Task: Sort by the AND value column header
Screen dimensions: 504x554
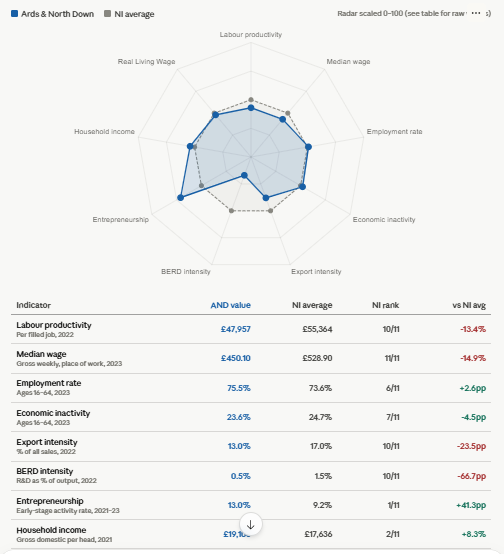Action: (230, 305)
